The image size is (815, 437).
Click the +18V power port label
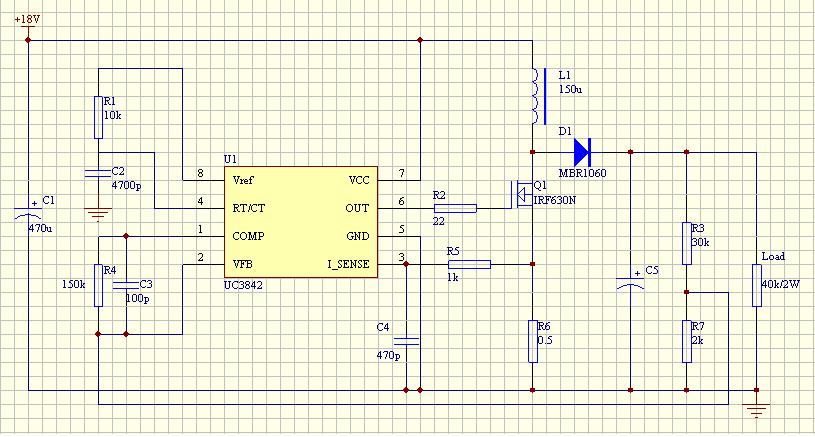(x=27, y=20)
